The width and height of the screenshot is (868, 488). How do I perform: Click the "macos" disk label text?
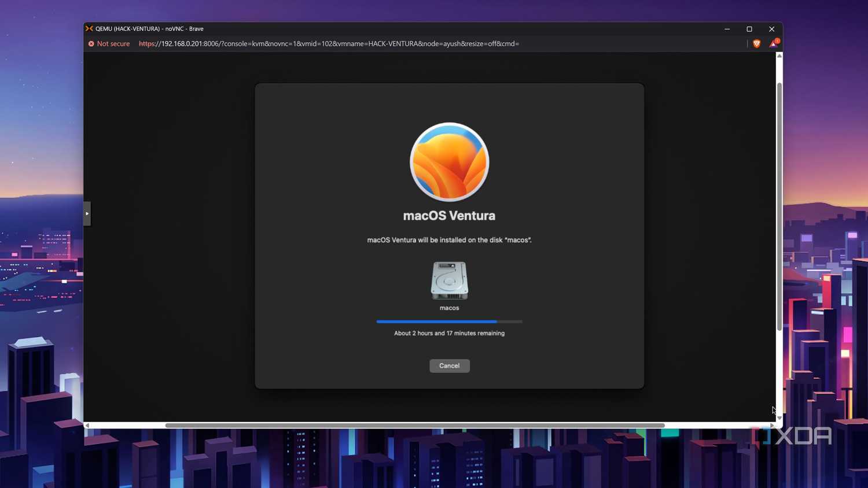point(449,308)
